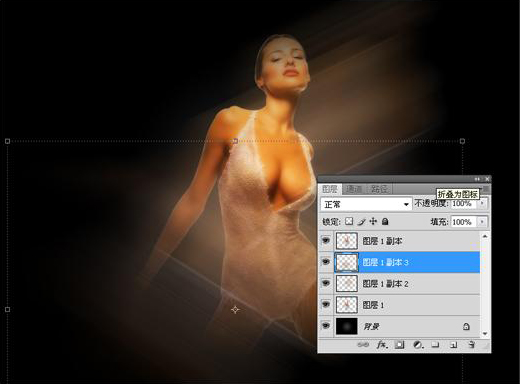Switch to the 路径 tab

[x=379, y=189]
